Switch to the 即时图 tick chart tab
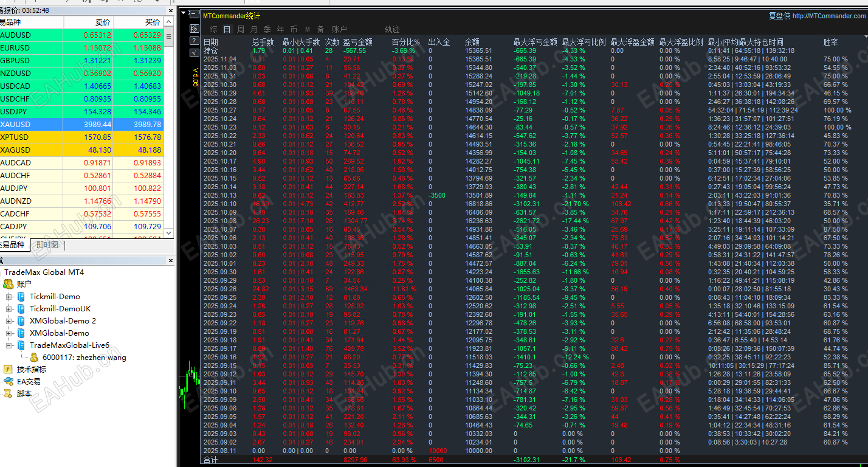Viewport: 868px width, 467px height. click(47, 245)
